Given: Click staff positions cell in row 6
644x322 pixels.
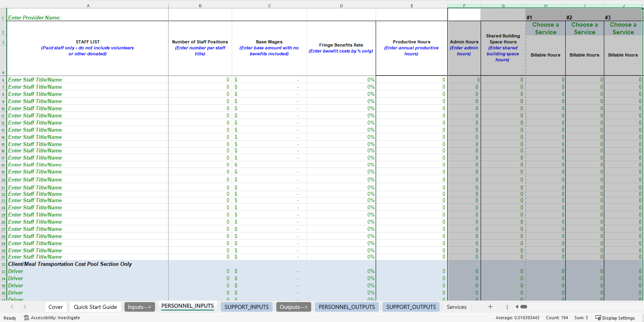Looking at the screenshot, I should 200,80.
